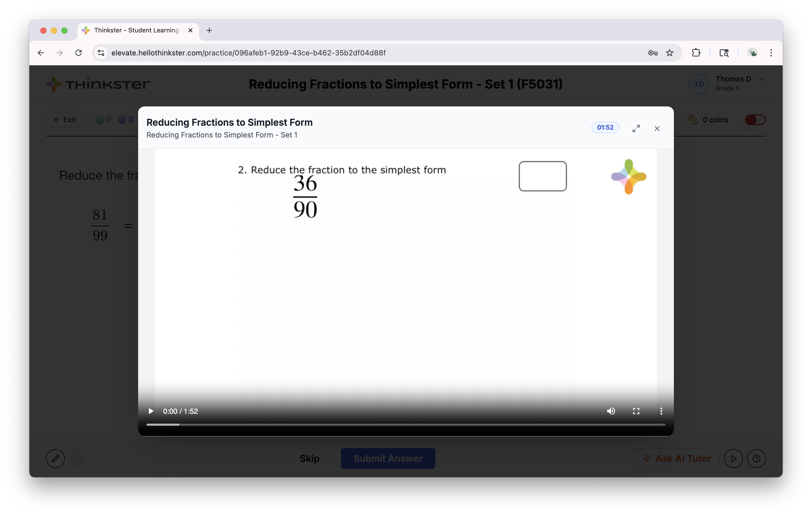812x516 pixels.
Task: Mute the video audio
Action: pyautogui.click(x=611, y=411)
